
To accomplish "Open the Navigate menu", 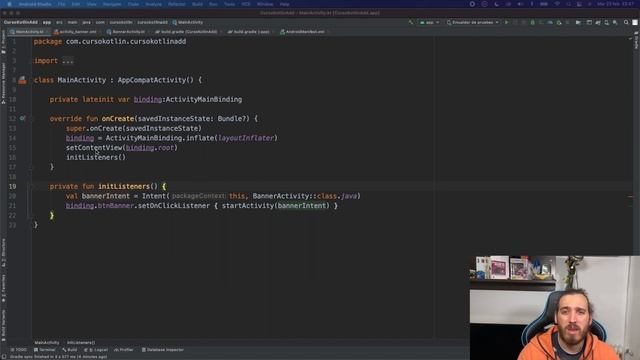I will (x=112, y=4).
